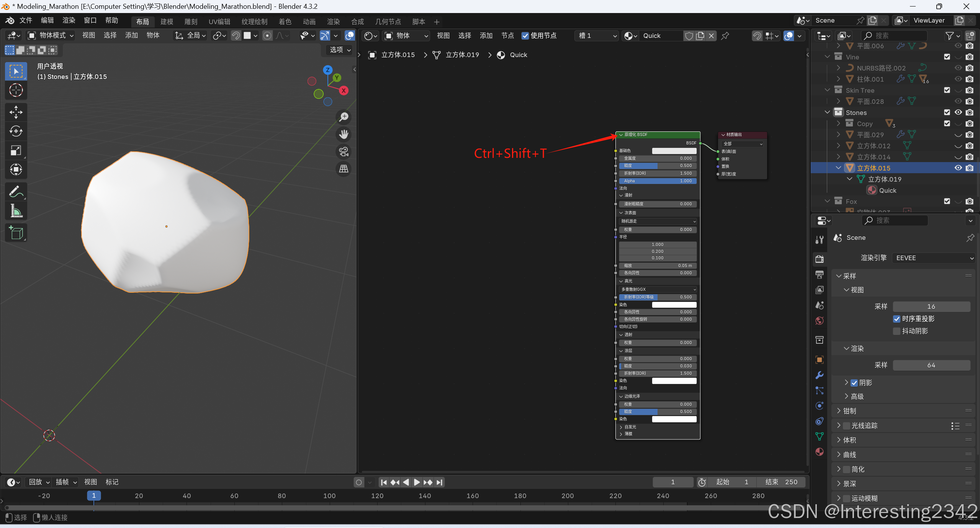
Task: Select the Rotate tool icon
Action: pos(16,131)
